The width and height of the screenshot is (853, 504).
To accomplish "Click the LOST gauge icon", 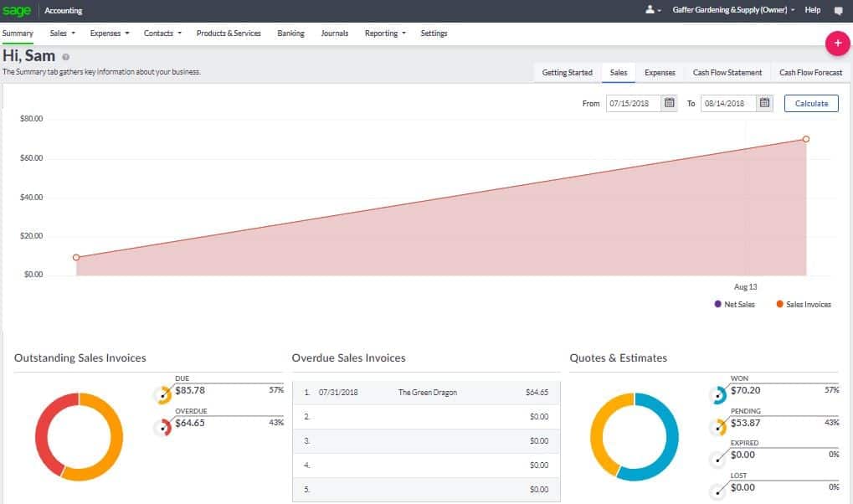I will click(x=718, y=491).
